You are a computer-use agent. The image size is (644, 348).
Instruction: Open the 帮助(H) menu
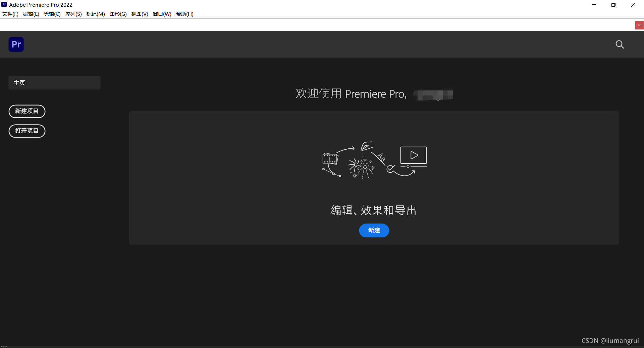tap(185, 14)
